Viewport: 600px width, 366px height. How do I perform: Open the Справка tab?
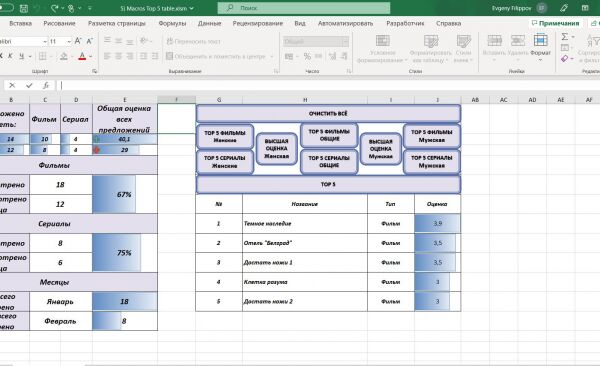pos(448,23)
